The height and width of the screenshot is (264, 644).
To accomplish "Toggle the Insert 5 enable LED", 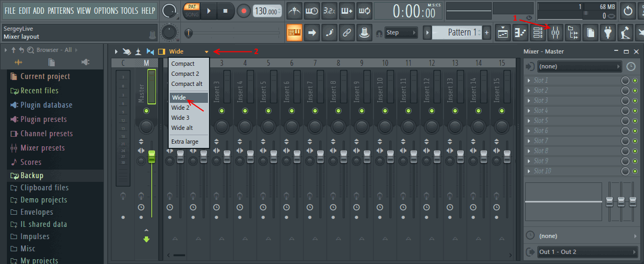I will (x=268, y=111).
